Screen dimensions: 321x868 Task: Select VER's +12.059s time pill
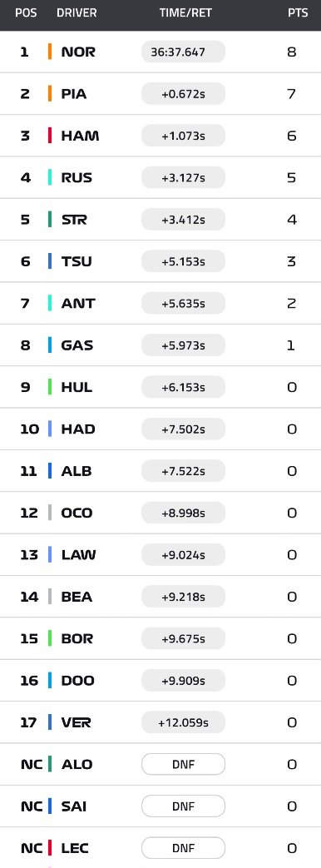click(183, 722)
